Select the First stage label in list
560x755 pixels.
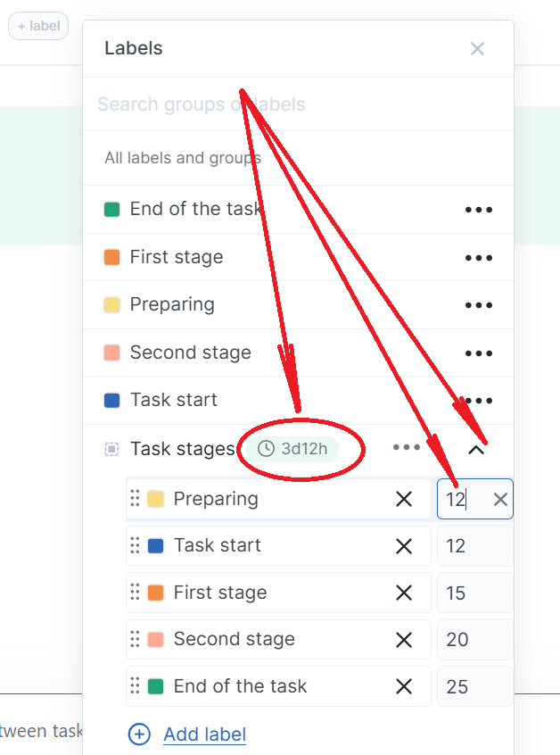(x=177, y=258)
